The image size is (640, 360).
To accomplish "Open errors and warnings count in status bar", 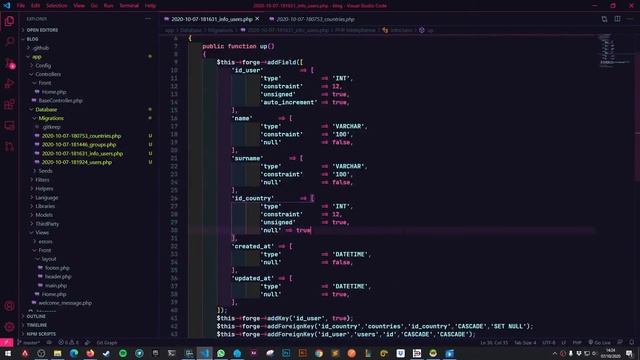I will pos(68,342).
